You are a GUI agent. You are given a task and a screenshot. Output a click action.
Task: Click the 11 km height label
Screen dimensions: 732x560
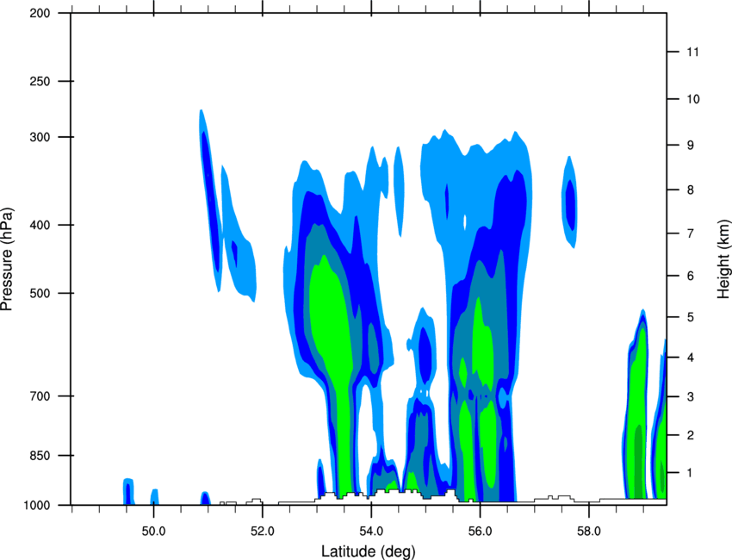tap(692, 52)
